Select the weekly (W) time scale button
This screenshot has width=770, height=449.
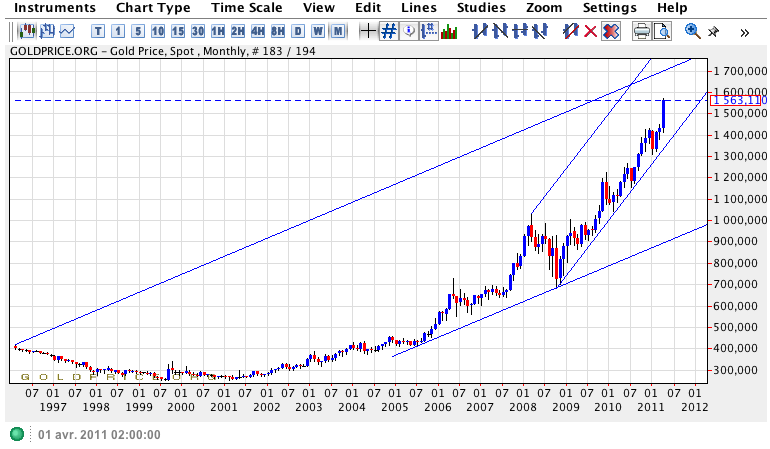click(318, 31)
